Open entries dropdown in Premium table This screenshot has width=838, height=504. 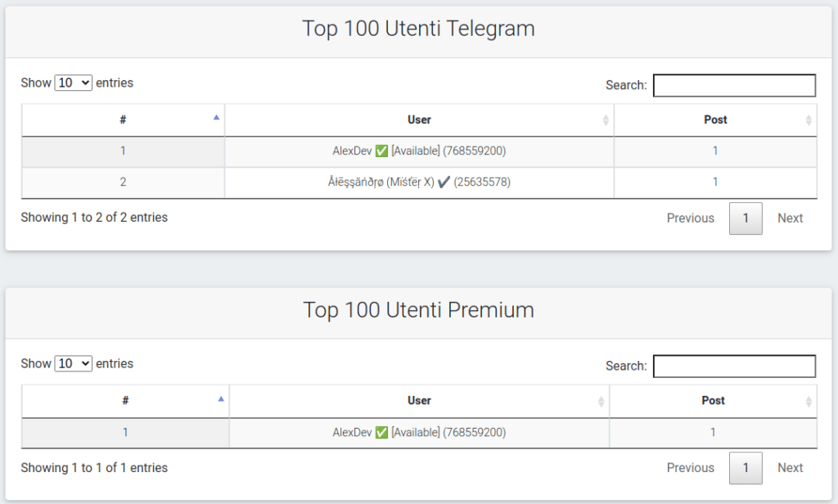click(x=74, y=363)
